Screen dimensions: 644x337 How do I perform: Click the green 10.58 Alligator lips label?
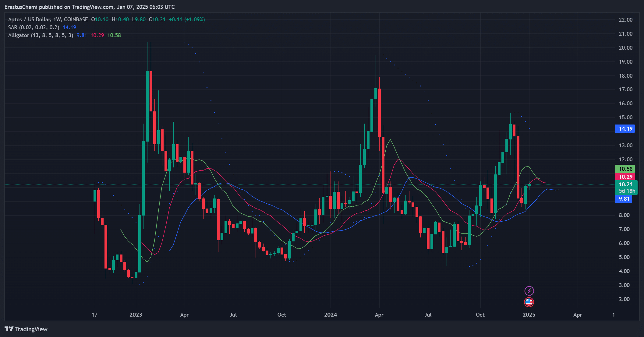625,169
